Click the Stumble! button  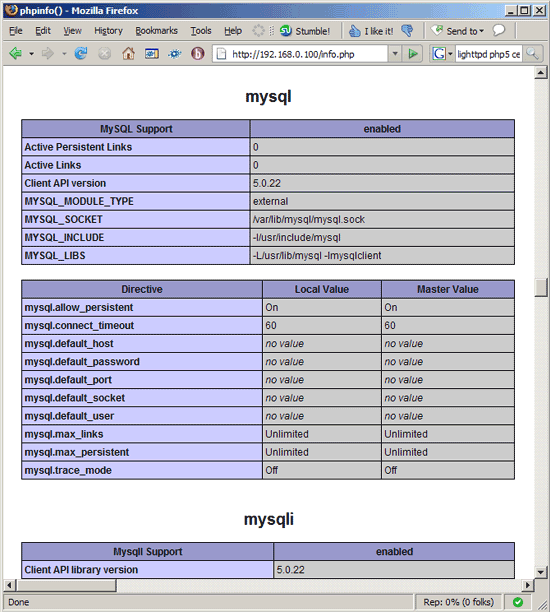point(305,31)
